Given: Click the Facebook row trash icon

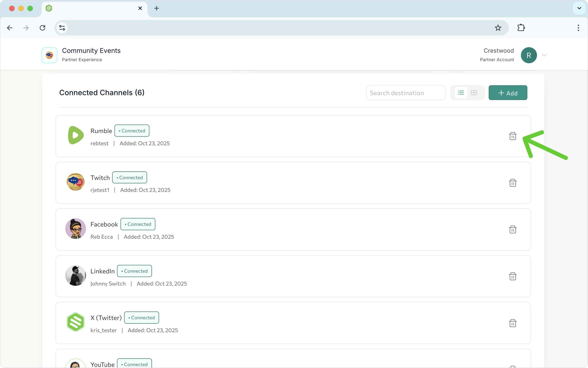Looking at the screenshot, I should coord(512,229).
